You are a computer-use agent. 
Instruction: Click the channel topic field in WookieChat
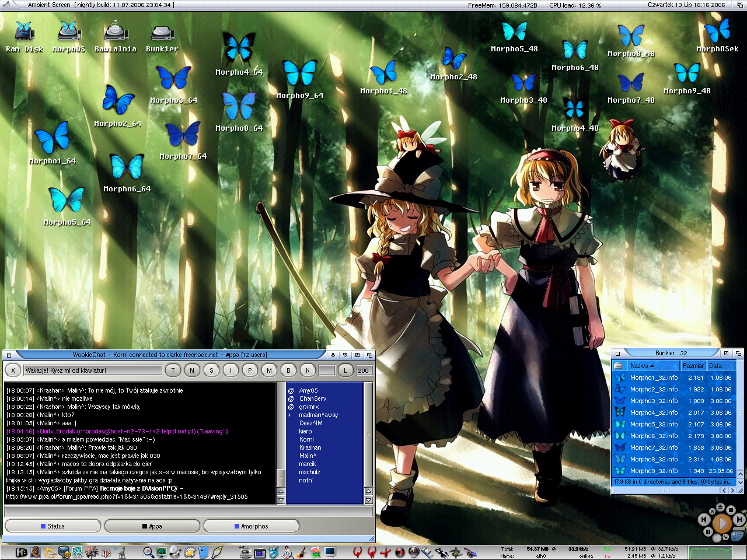tap(92, 370)
